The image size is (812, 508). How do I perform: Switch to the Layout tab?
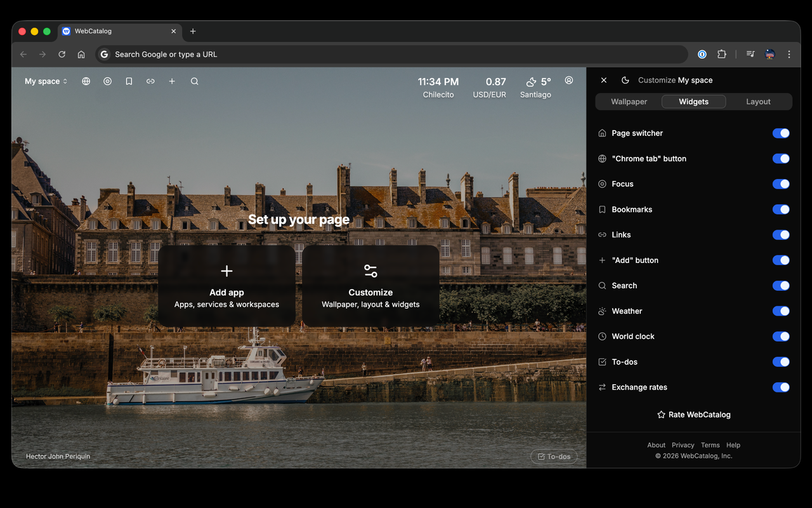[x=758, y=102]
